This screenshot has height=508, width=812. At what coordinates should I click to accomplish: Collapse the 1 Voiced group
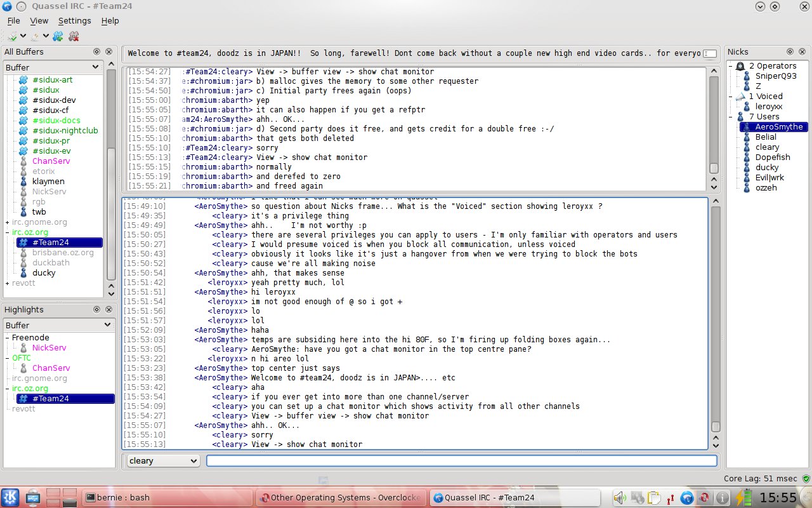(731, 97)
